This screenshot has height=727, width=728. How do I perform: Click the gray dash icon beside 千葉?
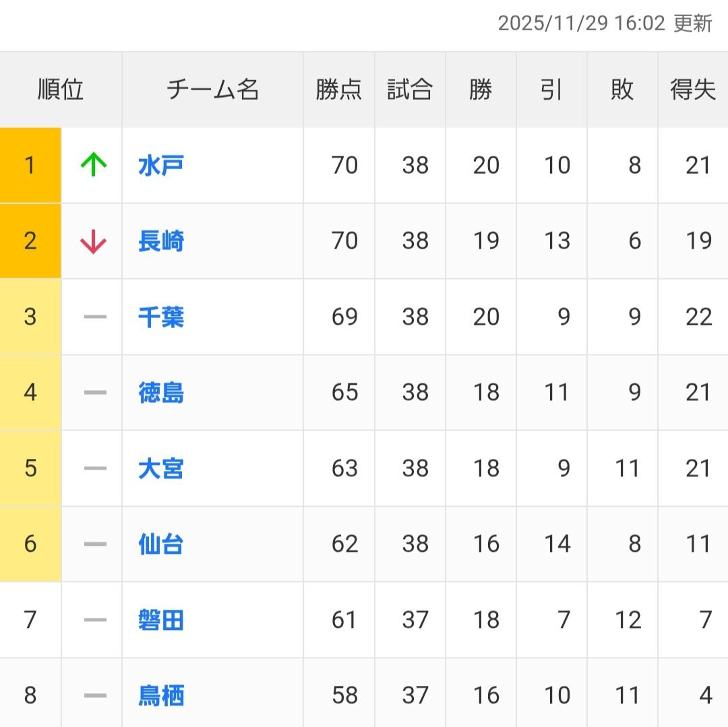click(95, 317)
